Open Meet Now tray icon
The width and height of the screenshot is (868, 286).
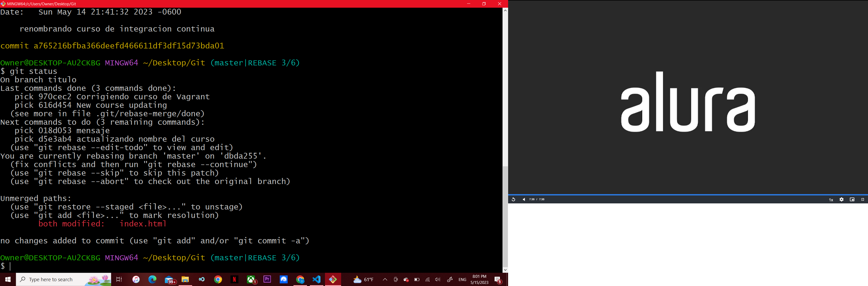(396, 279)
